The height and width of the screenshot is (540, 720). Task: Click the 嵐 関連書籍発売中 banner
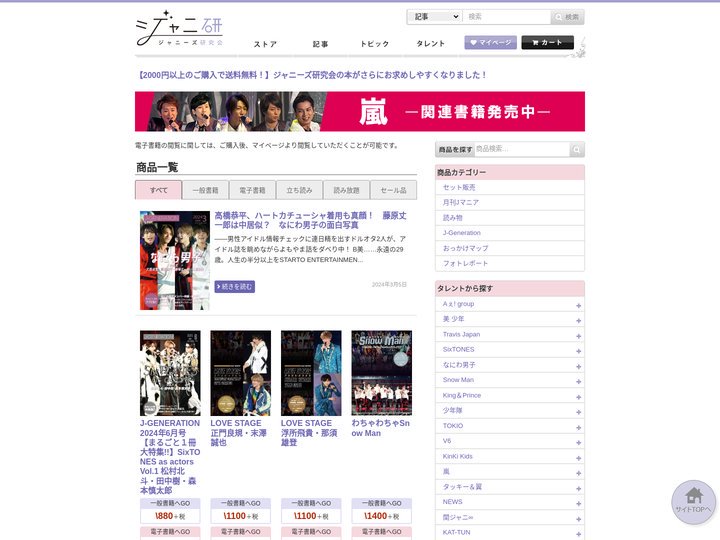[360, 112]
